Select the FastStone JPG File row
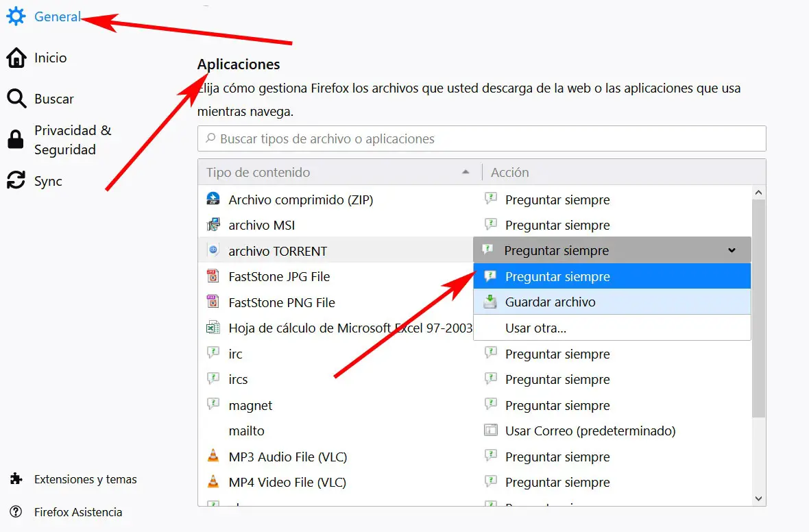 point(335,276)
